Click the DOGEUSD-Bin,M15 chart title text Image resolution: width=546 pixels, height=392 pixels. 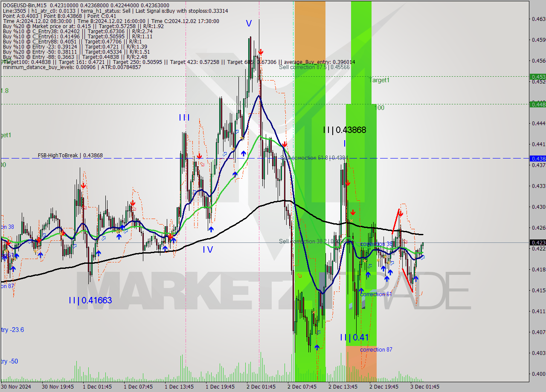[24, 5]
